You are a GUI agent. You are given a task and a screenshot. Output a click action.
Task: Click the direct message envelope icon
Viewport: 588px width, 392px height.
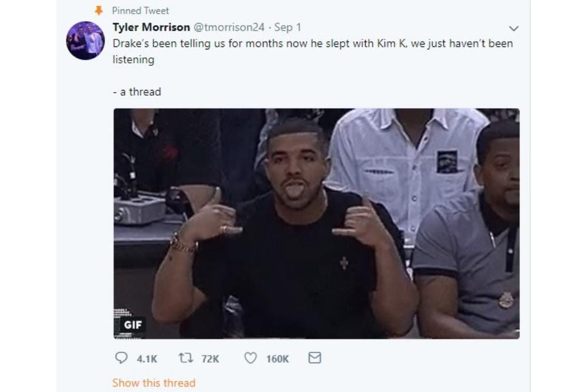click(x=315, y=358)
